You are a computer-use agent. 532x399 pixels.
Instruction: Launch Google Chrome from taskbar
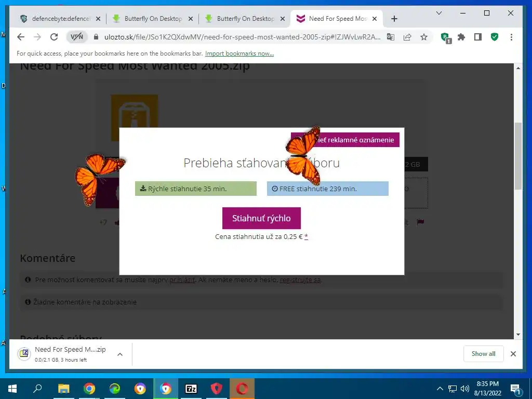pos(89,389)
